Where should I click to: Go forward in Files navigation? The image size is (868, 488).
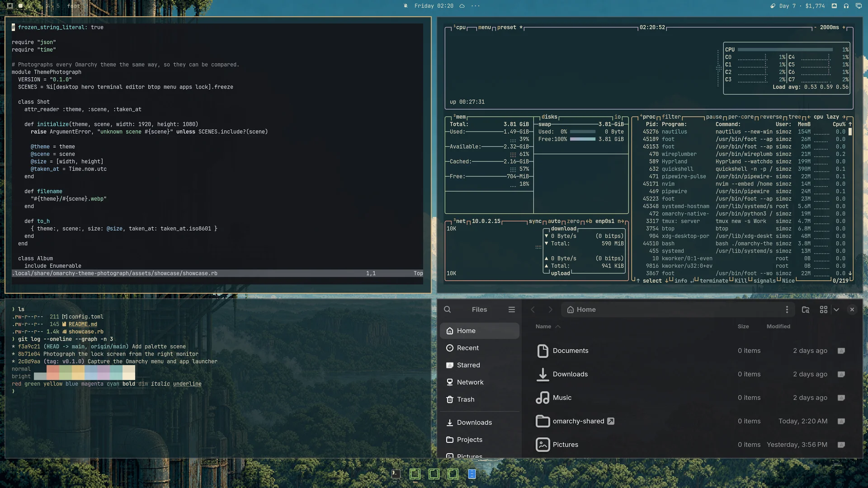click(x=550, y=310)
